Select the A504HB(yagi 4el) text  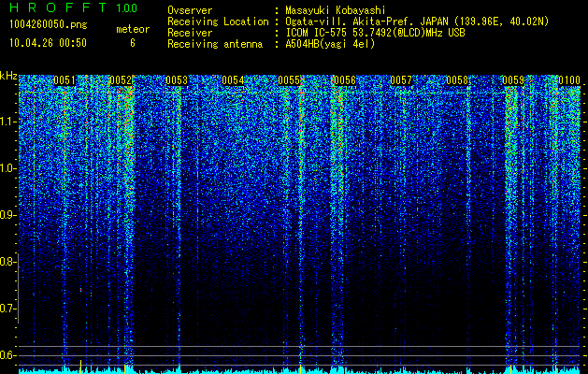330,44
